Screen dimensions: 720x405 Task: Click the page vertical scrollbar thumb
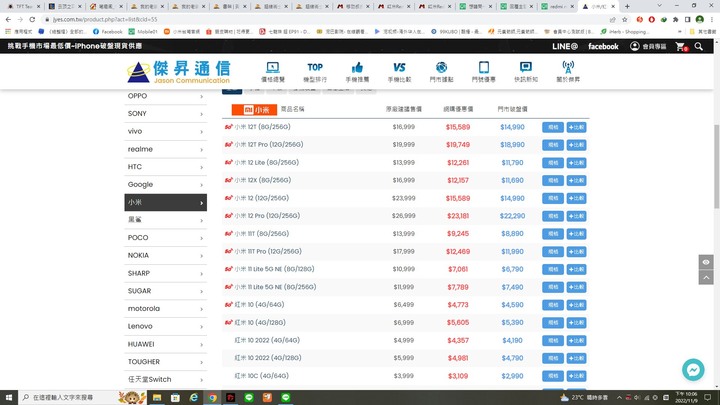coord(716,166)
